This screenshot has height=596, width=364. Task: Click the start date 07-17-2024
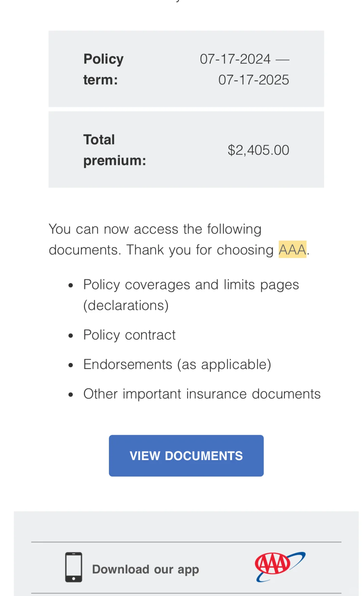pyautogui.click(x=235, y=59)
